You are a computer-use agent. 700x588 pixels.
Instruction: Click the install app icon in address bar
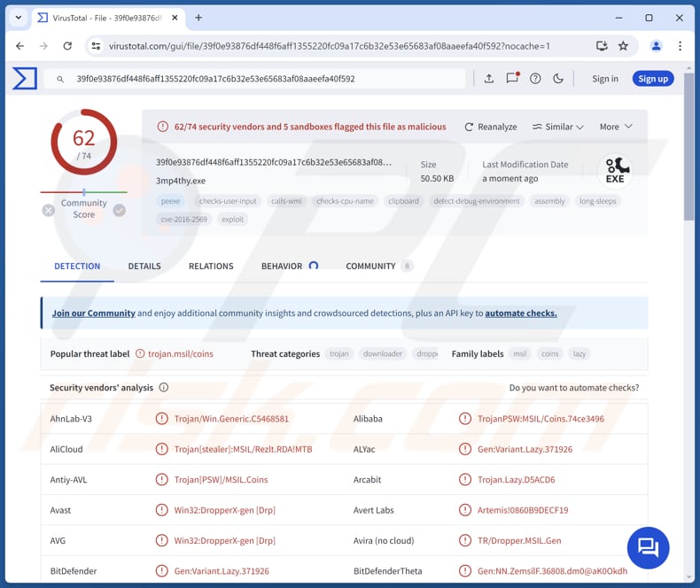tap(602, 46)
